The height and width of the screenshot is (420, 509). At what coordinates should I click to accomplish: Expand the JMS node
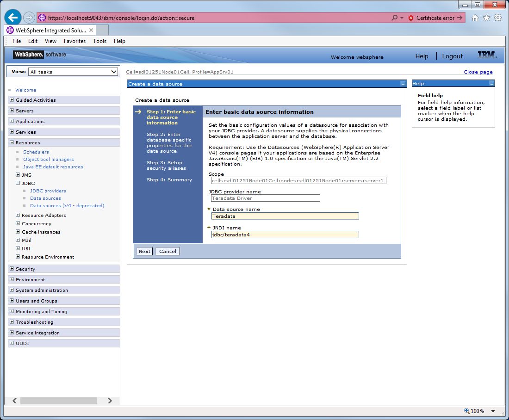(18, 175)
